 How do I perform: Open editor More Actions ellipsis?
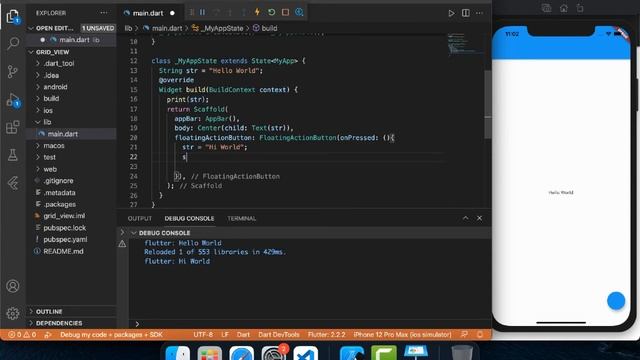(x=479, y=13)
